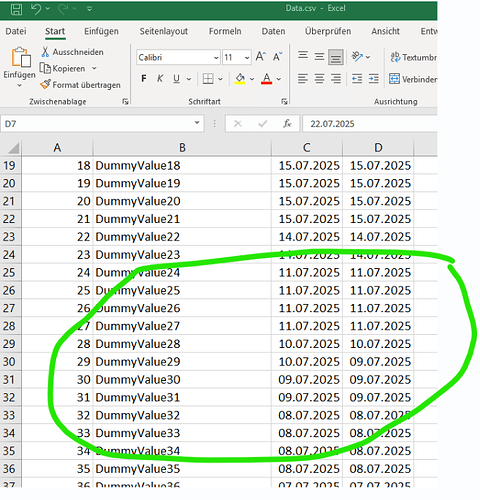Toggle italic formatting with K button
The image size is (480, 500).
coord(160,79)
